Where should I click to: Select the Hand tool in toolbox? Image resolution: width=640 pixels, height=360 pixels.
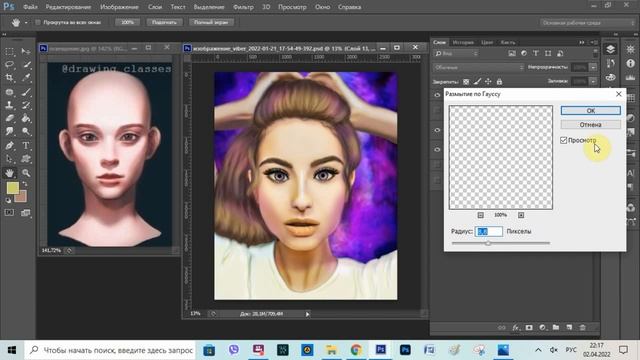9,173
